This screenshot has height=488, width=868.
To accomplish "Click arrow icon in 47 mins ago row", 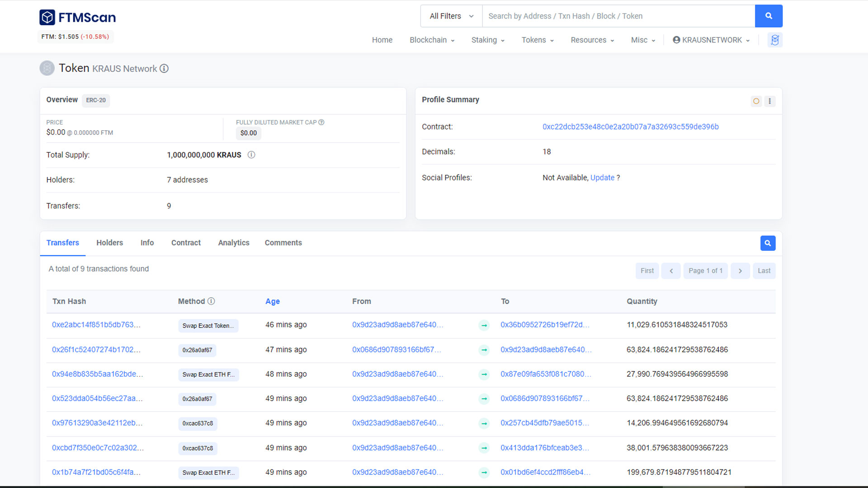I will click(484, 350).
